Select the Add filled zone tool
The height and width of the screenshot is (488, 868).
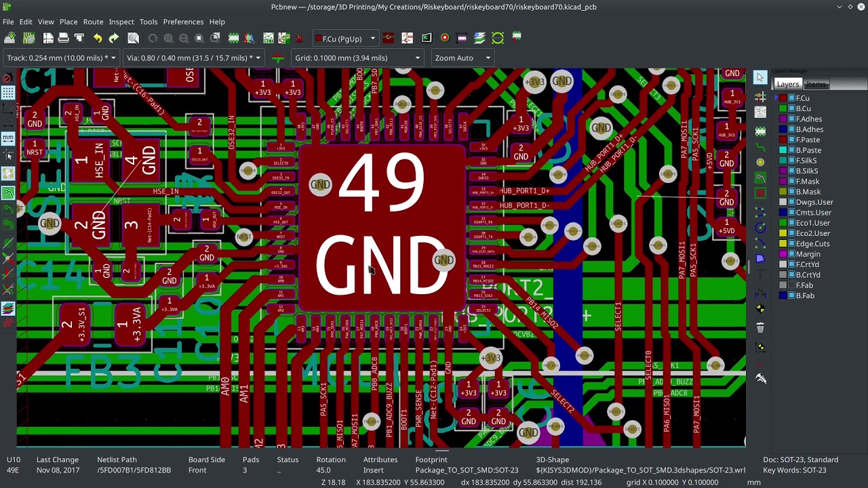coord(760,178)
